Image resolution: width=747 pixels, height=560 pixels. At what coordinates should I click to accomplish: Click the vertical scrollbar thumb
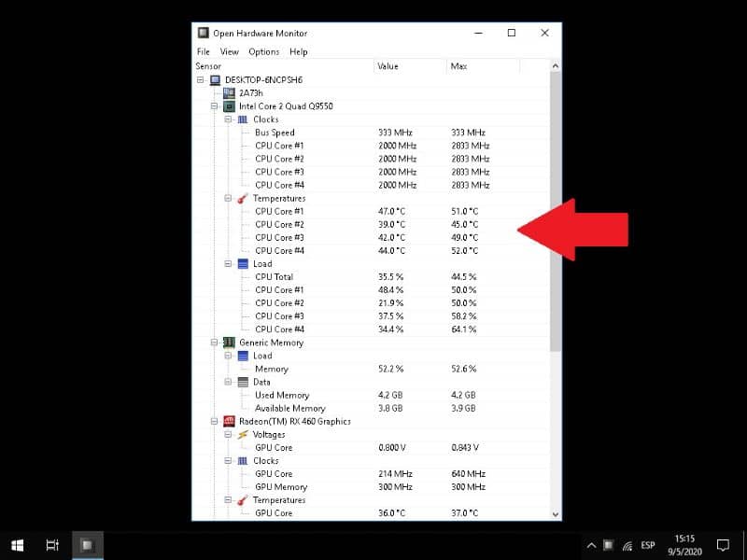click(x=555, y=212)
